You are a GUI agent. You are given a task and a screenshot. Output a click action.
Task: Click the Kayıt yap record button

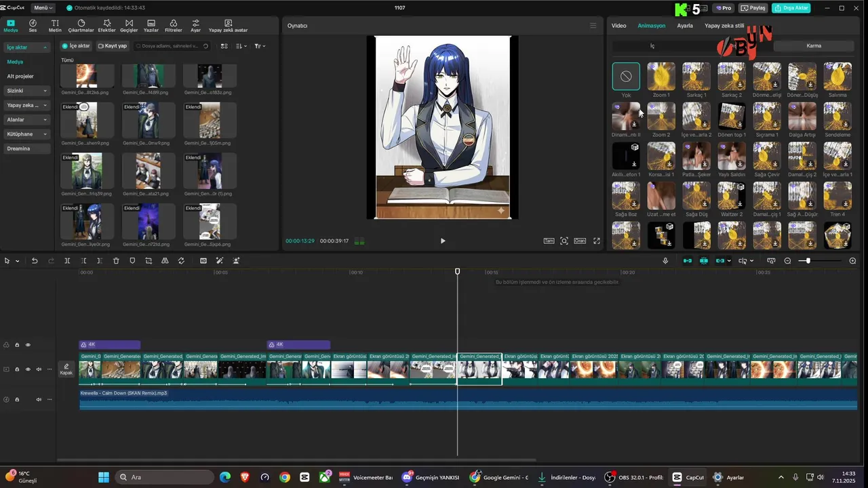click(112, 46)
